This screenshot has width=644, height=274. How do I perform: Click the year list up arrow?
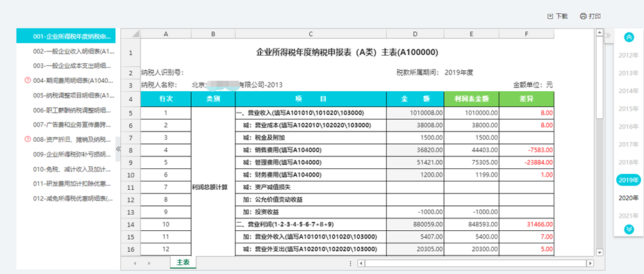629,37
